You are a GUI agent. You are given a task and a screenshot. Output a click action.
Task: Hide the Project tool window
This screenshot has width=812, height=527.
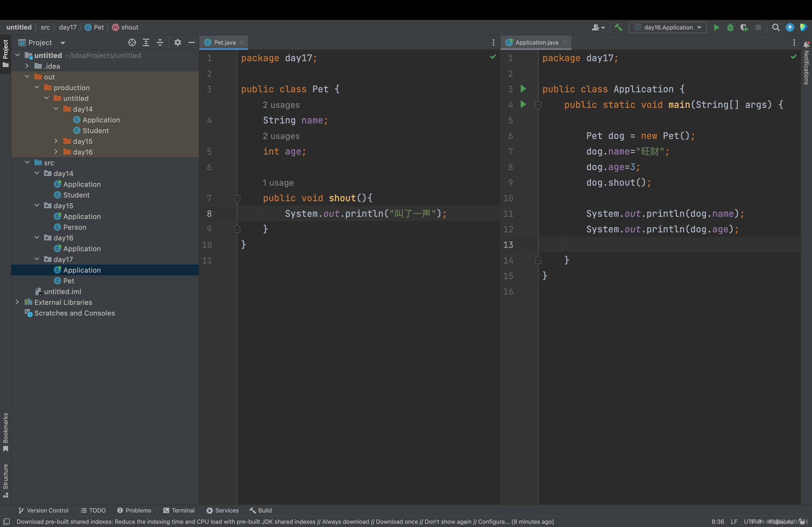click(191, 42)
